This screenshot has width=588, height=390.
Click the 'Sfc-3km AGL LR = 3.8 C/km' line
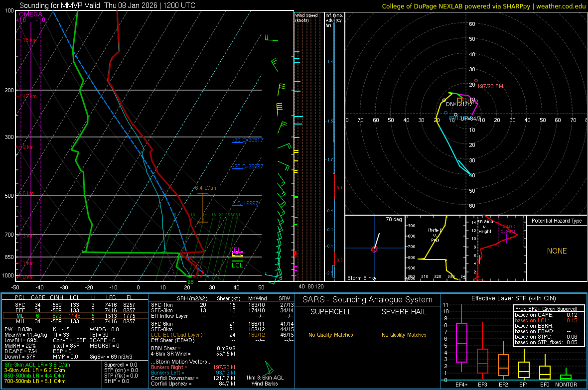click(x=37, y=365)
